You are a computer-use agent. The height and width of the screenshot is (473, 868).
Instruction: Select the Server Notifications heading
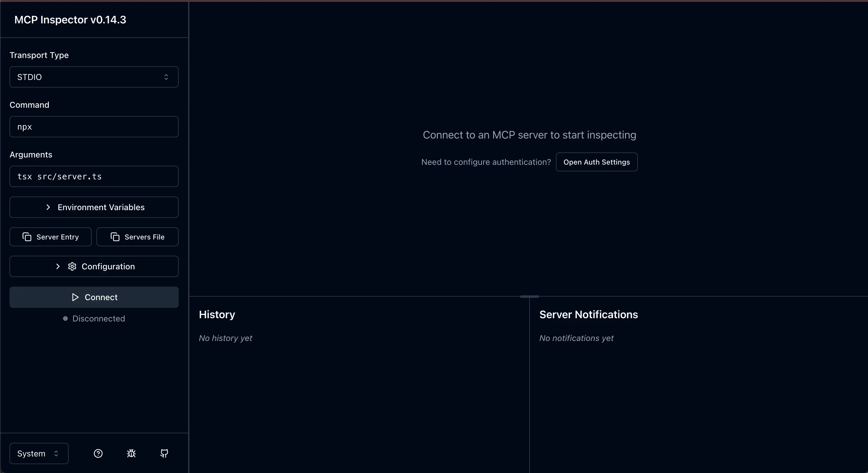click(x=588, y=314)
